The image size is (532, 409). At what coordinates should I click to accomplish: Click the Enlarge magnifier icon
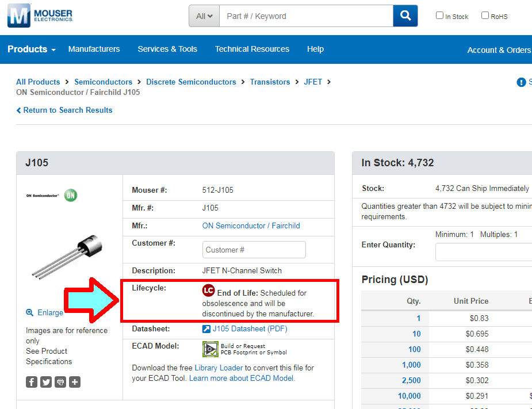[x=30, y=312]
